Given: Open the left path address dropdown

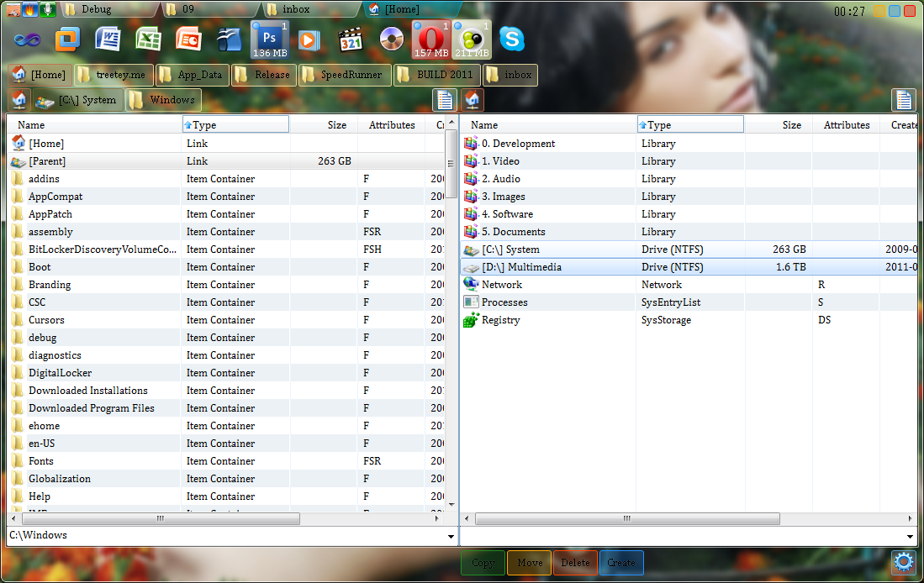Looking at the screenshot, I should pyautogui.click(x=451, y=536).
